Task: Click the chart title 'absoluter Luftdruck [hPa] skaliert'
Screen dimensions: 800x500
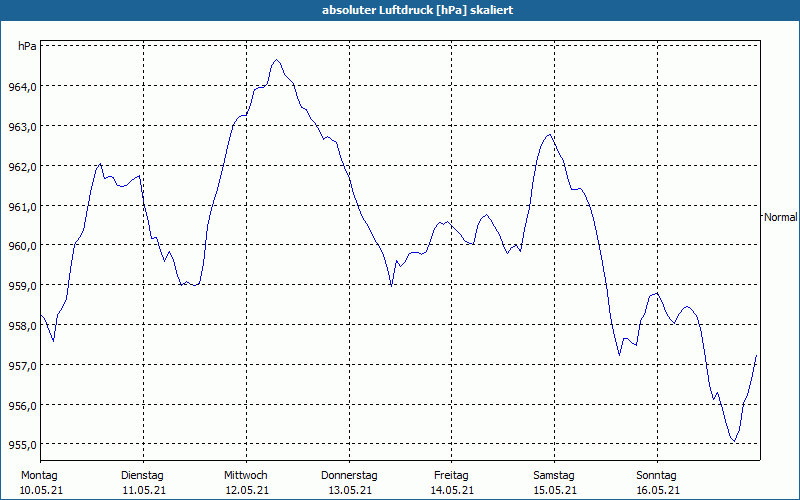Action: (417, 10)
